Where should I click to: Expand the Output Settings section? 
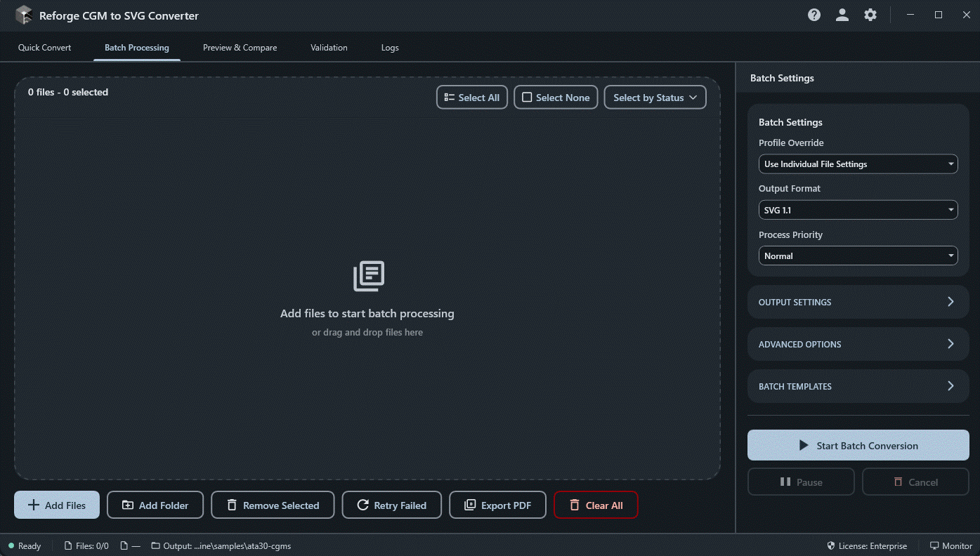pos(858,302)
